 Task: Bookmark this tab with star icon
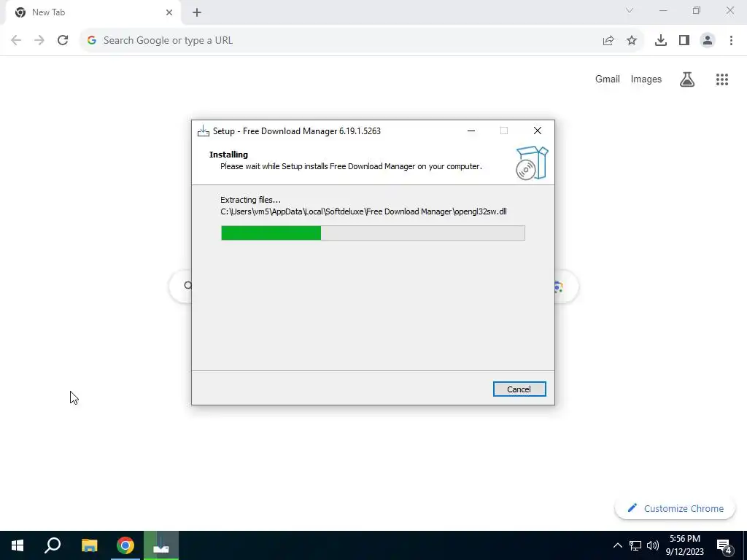632,41
